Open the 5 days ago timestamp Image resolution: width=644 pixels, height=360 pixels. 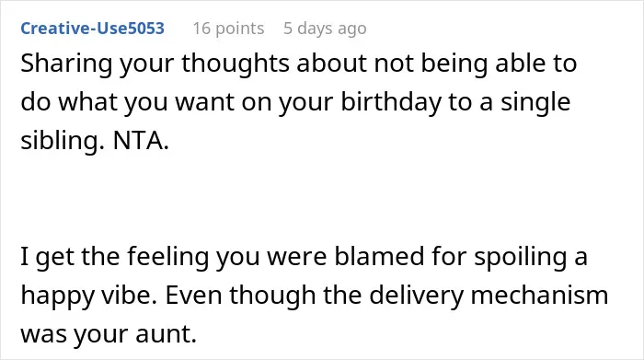tap(325, 29)
